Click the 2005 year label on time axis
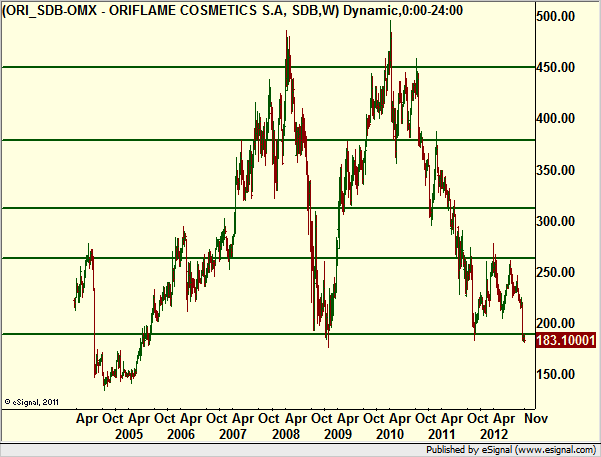Image resolution: width=601 pixels, height=457 pixels. [129, 434]
